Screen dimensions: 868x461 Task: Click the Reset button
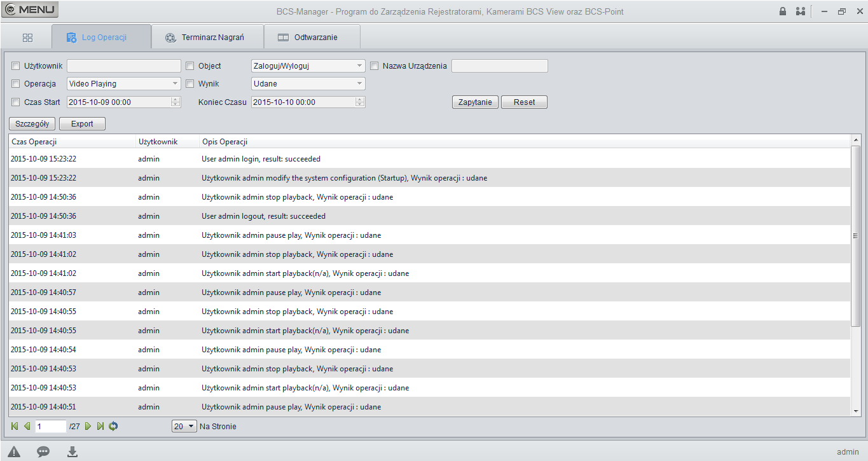524,102
